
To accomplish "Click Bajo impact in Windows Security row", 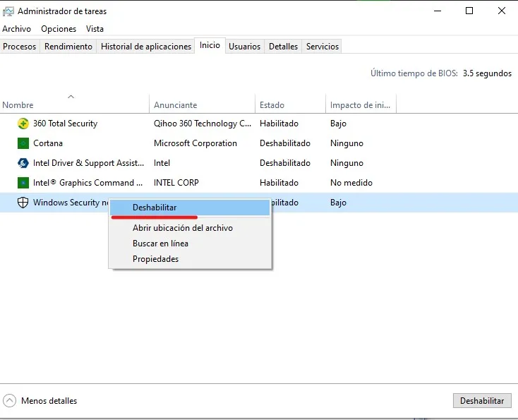I will pos(338,203).
